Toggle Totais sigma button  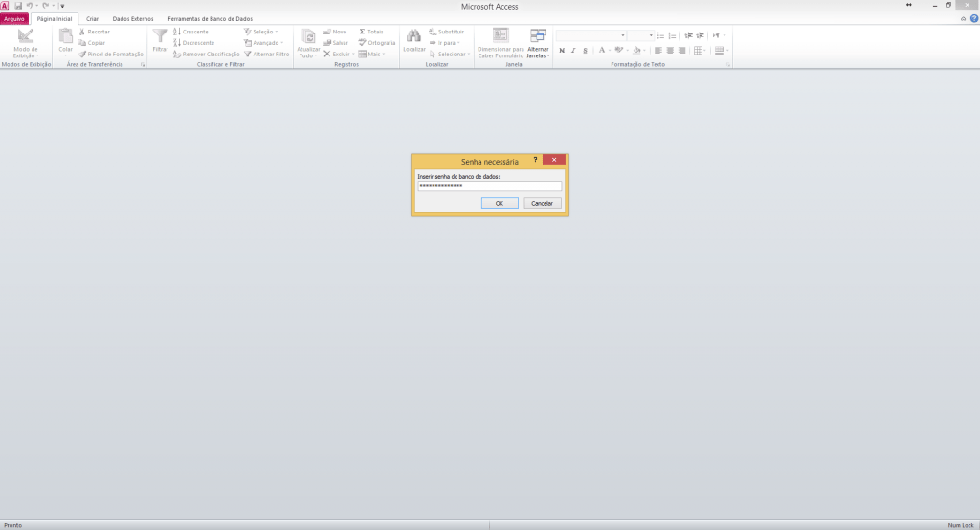click(371, 32)
